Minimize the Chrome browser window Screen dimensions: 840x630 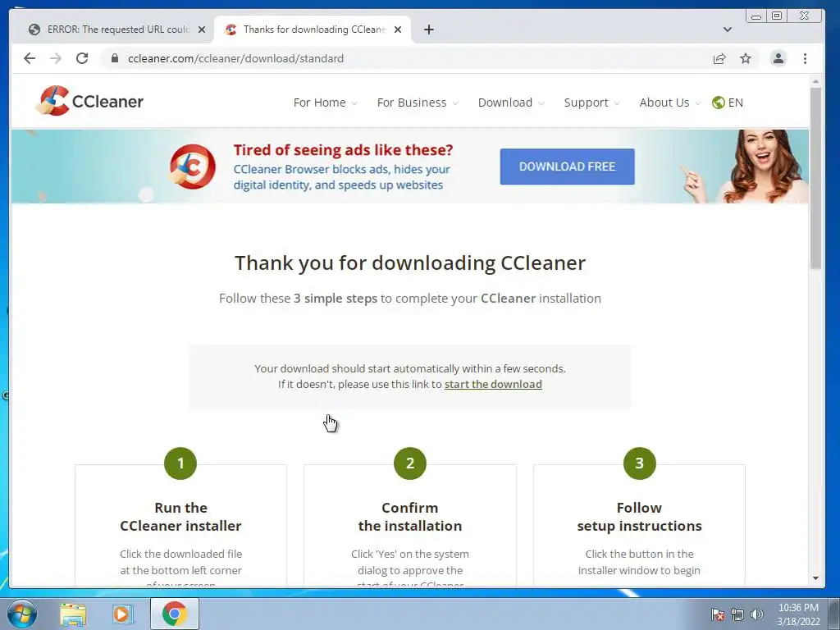[x=756, y=16]
